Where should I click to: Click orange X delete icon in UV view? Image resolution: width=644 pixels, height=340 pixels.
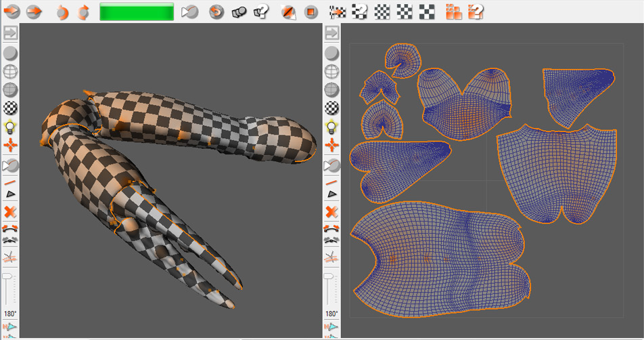coord(332,212)
